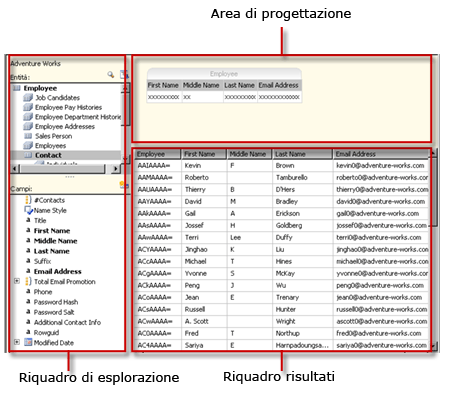Click the Job Candidates entity icon

coord(28,98)
